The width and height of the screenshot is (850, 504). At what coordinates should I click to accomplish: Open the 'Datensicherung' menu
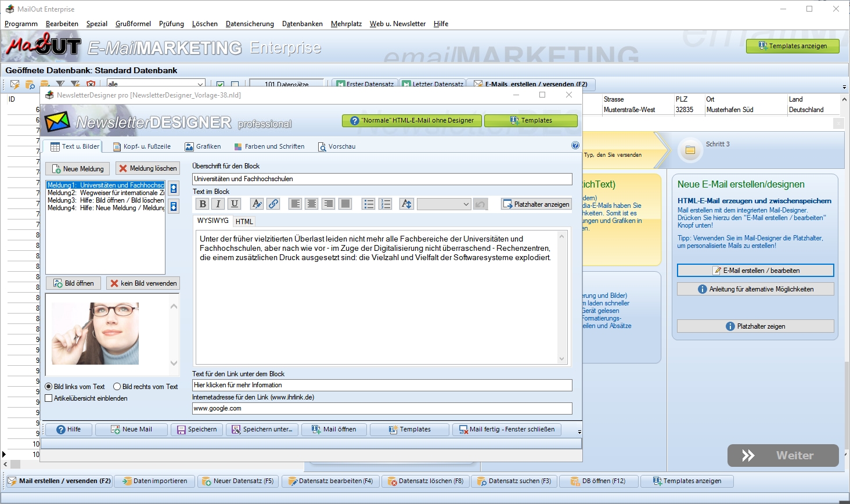coord(250,24)
